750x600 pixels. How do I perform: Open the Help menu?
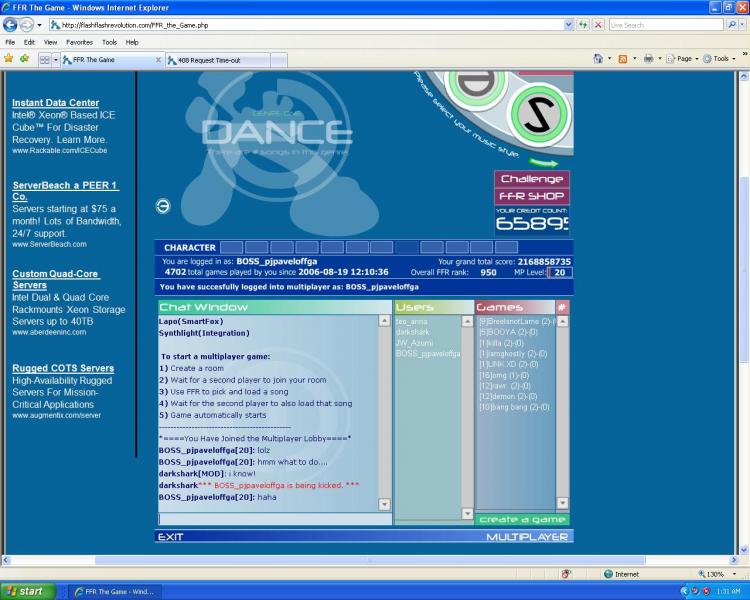point(132,42)
